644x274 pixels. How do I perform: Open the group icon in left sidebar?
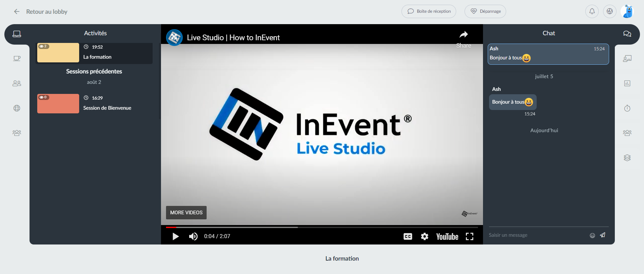17,133
